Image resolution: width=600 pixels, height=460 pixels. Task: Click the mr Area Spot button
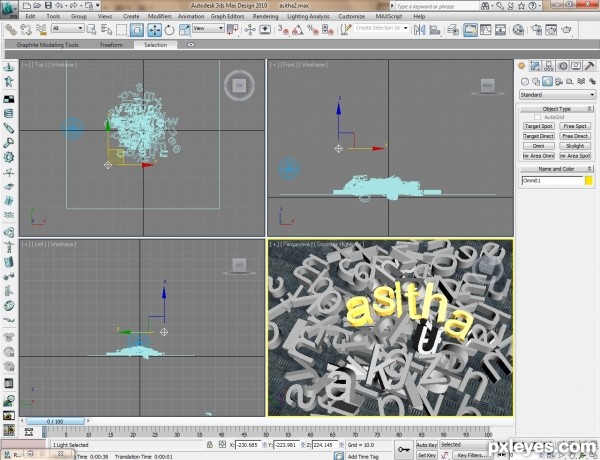[575, 156]
